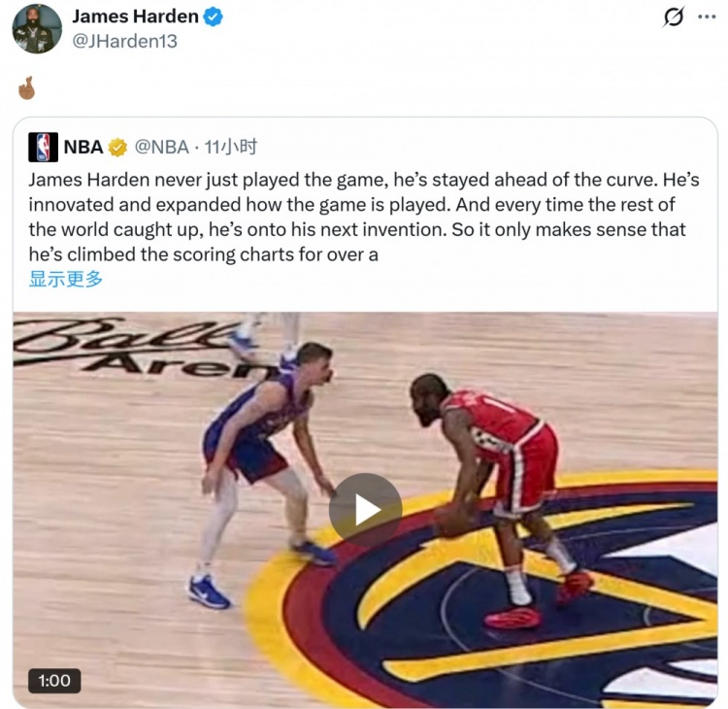Play the video using the center play button

365,510
